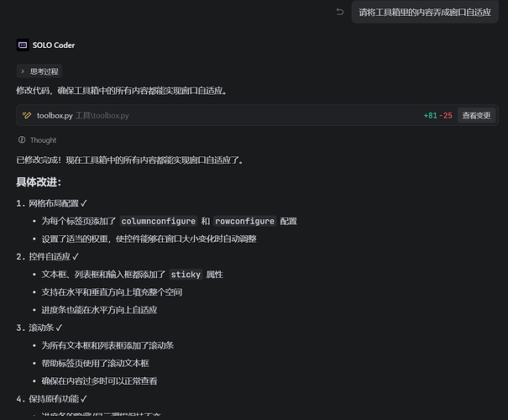Click the revert arrow beside the user message
508x420 pixels.
(x=340, y=12)
